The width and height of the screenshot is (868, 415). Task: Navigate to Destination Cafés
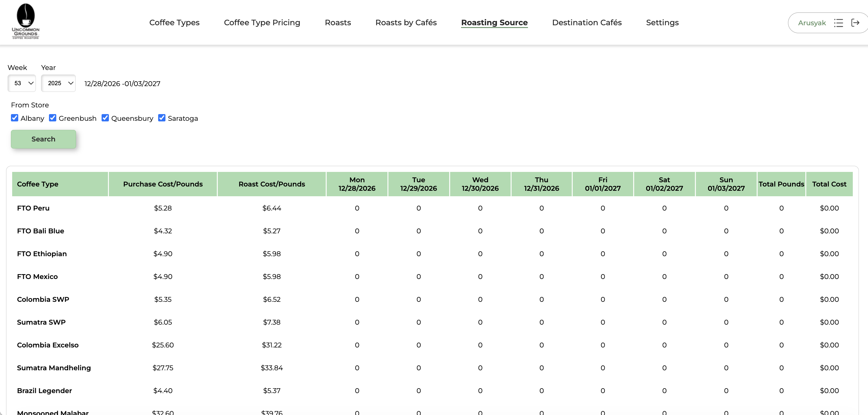tap(587, 23)
